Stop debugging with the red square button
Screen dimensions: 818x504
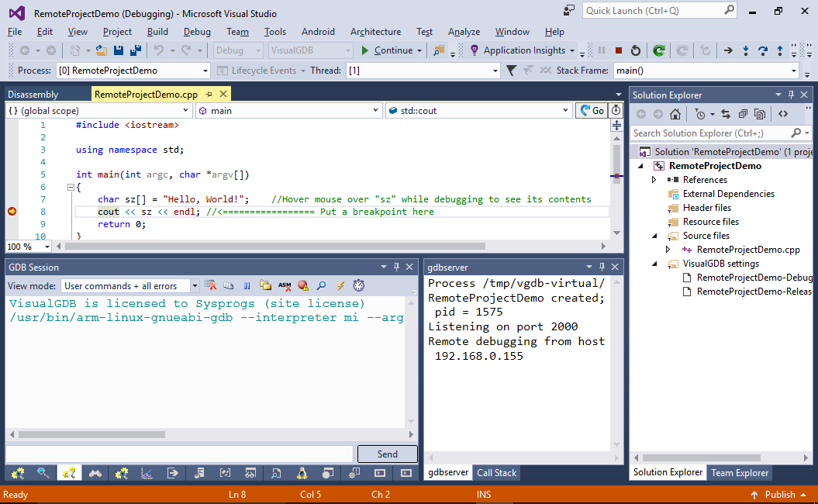[618, 50]
